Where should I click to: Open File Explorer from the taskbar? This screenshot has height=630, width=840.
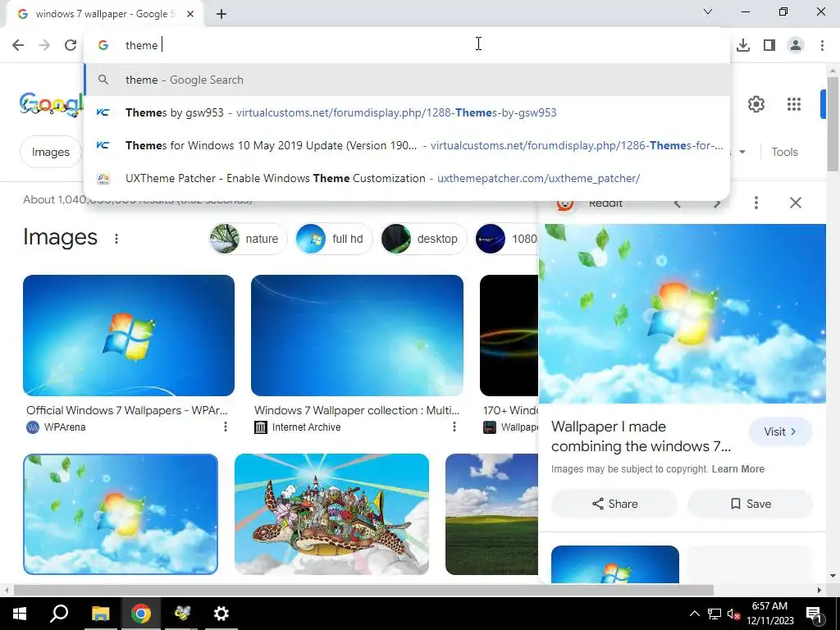100,614
